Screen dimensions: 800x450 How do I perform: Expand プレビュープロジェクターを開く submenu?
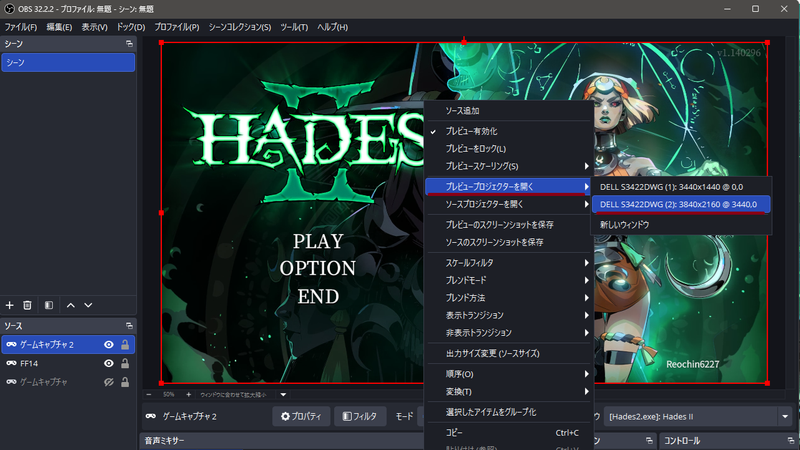click(x=509, y=186)
